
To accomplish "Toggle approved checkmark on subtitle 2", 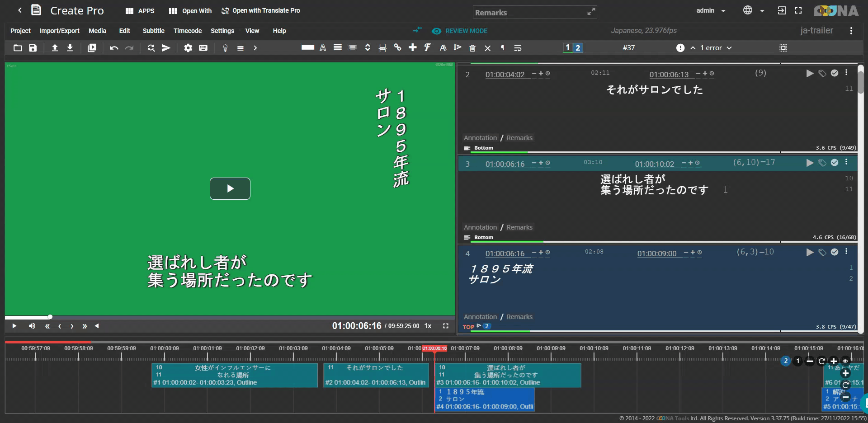I will pyautogui.click(x=835, y=73).
